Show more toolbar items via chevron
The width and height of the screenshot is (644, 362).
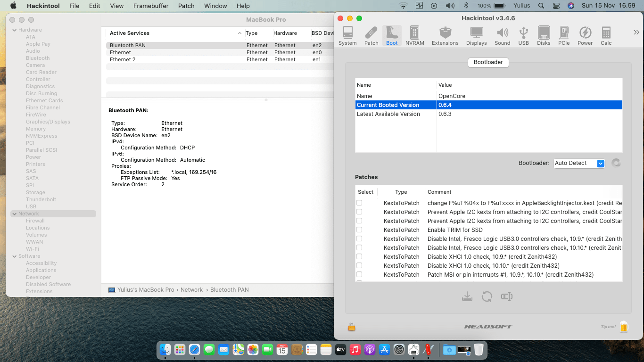pyautogui.click(x=636, y=33)
